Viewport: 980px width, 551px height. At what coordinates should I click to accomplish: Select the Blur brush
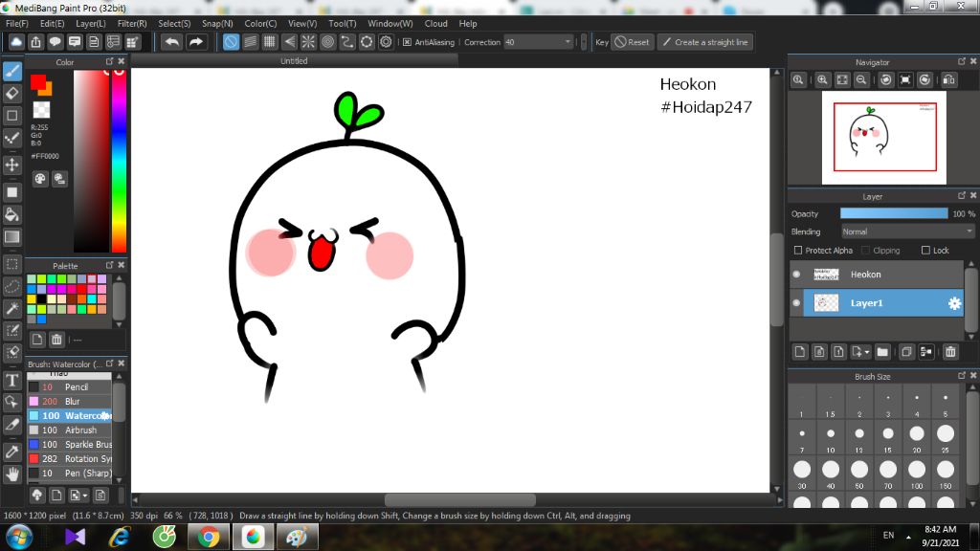click(70, 401)
